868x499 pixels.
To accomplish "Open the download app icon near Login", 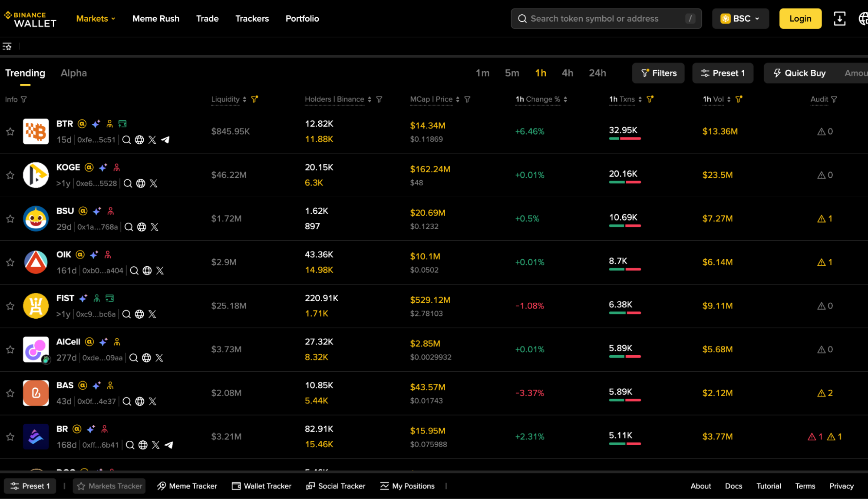I will pyautogui.click(x=840, y=18).
